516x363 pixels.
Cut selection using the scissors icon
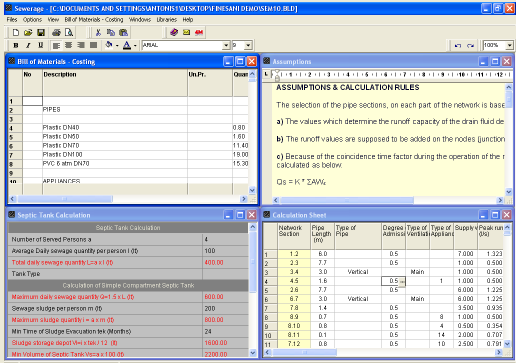click(98, 32)
